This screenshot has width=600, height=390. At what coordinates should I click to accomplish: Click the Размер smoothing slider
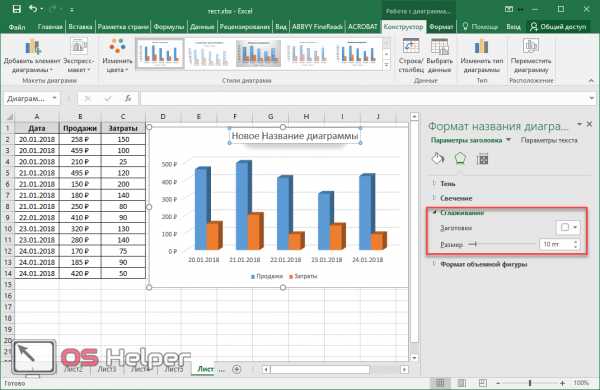(x=502, y=244)
